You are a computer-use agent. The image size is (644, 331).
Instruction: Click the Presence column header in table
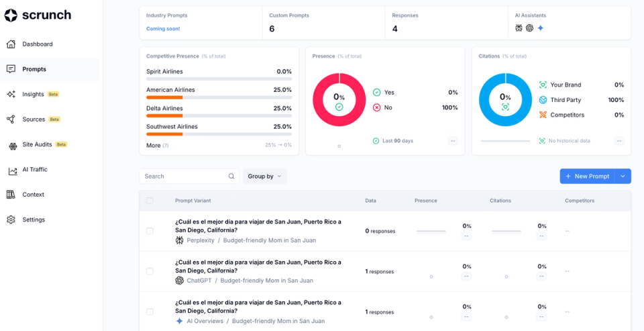point(426,201)
